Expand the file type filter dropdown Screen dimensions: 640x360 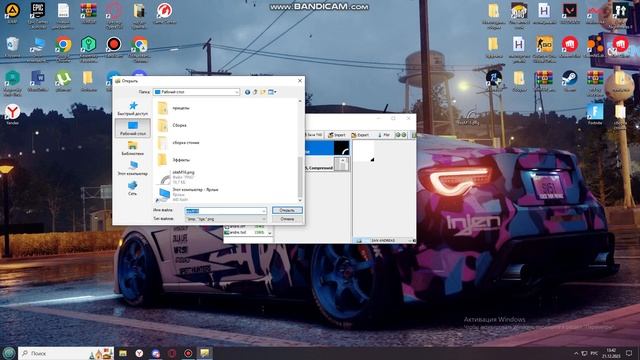pos(264,219)
